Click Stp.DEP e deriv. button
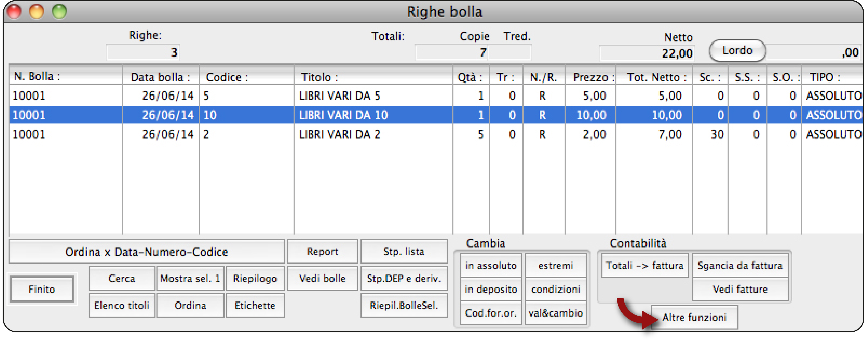Screen dimensions: 868x343 point(404,278)
